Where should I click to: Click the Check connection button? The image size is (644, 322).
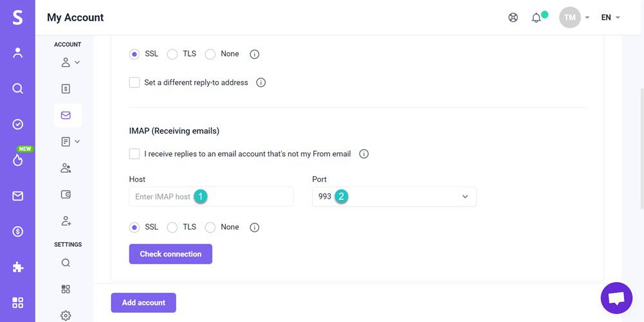point(170,254)
